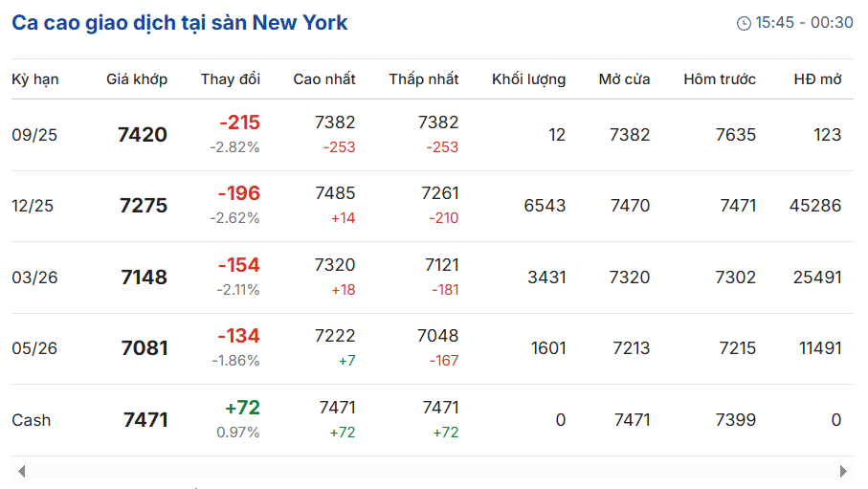Image resolution: width=868 pixels, height=489 pixels.
Task: Click the clock icon beside trading hours
Action: point(744,23)
